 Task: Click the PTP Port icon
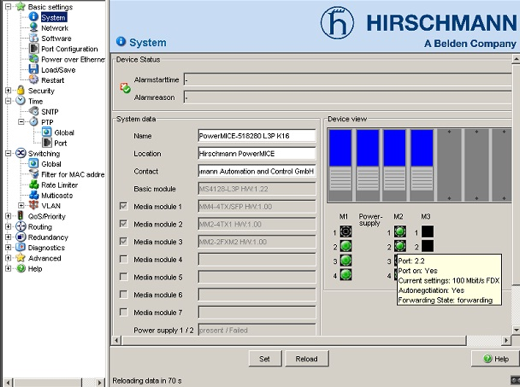tap(47, 143)
